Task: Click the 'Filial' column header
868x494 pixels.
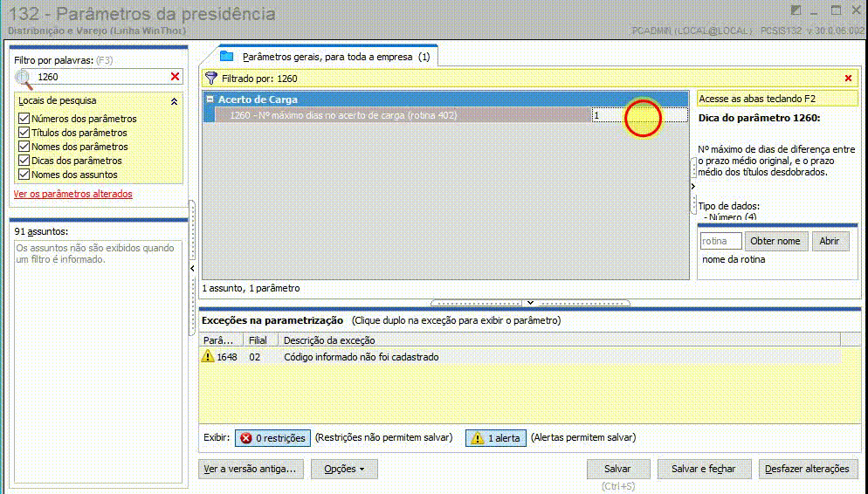Action: click(261, 340)
